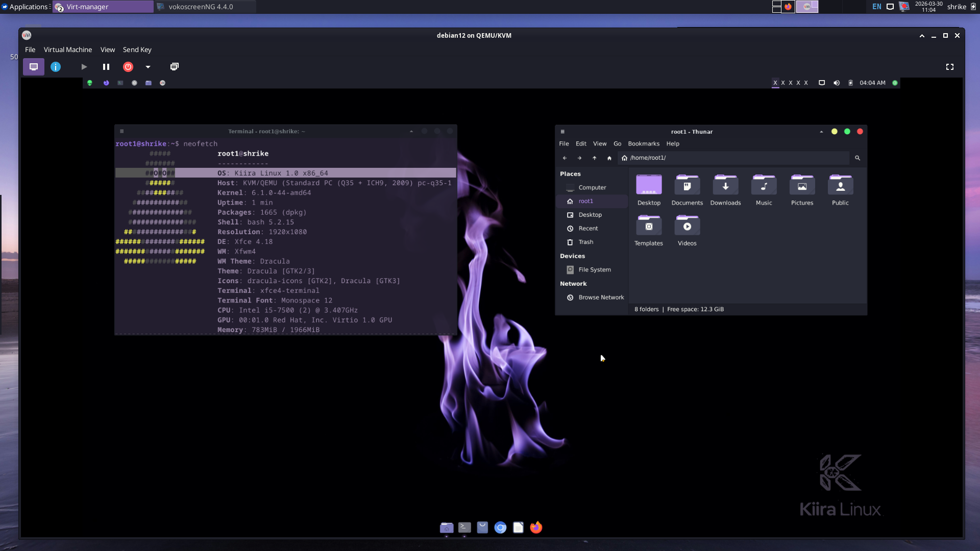Screen dimensions: 980x551
Task: Shut down the virtual machine
Action: tap(128, 67)
